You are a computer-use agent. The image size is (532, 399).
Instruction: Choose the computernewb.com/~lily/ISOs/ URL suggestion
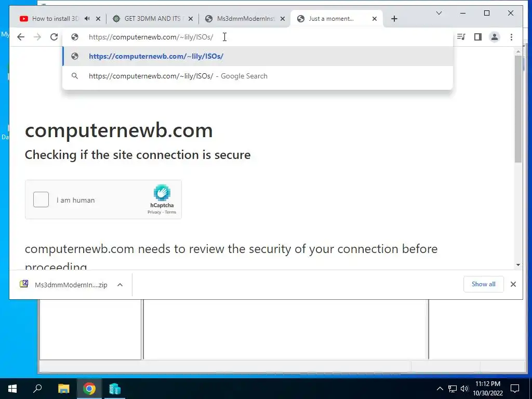click(258, 56)
